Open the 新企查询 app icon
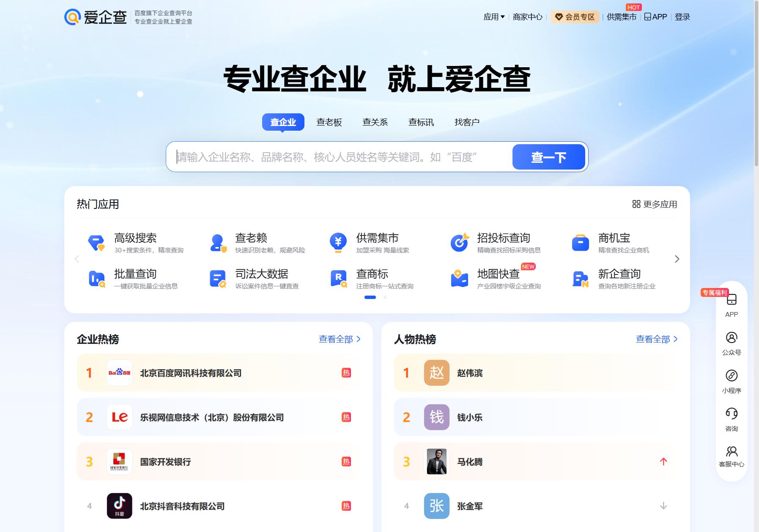 tap(580, 279)
